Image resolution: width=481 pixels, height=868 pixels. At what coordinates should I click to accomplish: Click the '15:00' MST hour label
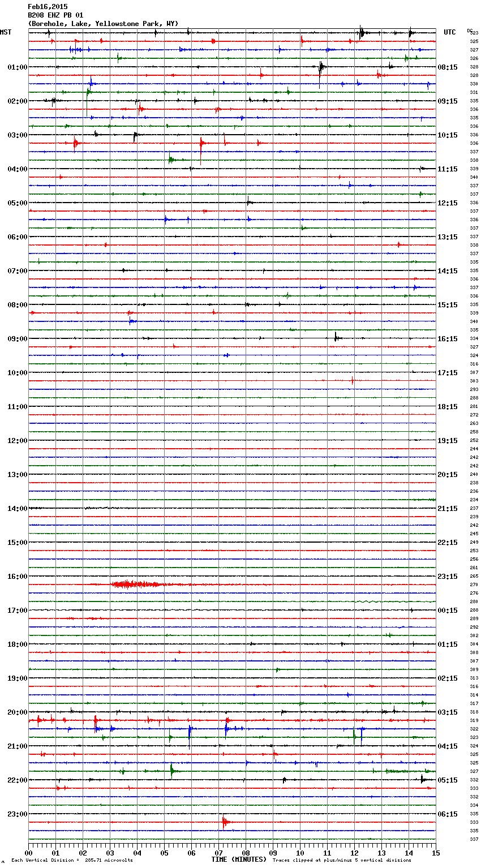pos(18,543)
